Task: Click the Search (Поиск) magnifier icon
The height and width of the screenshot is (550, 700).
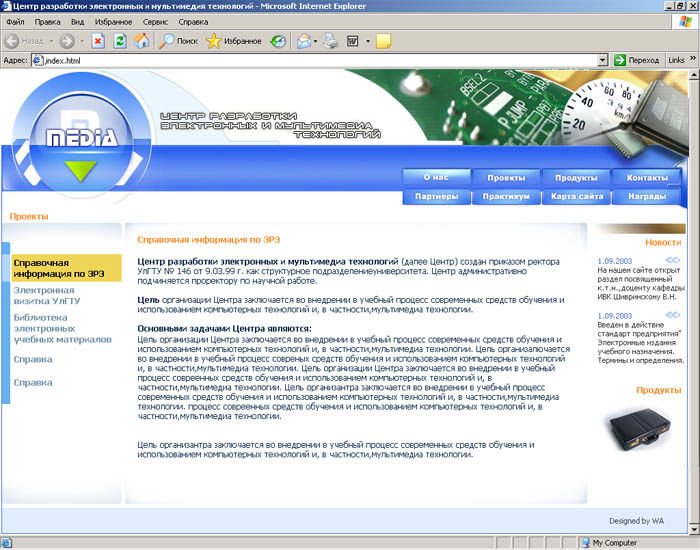Action: [166, 41]
